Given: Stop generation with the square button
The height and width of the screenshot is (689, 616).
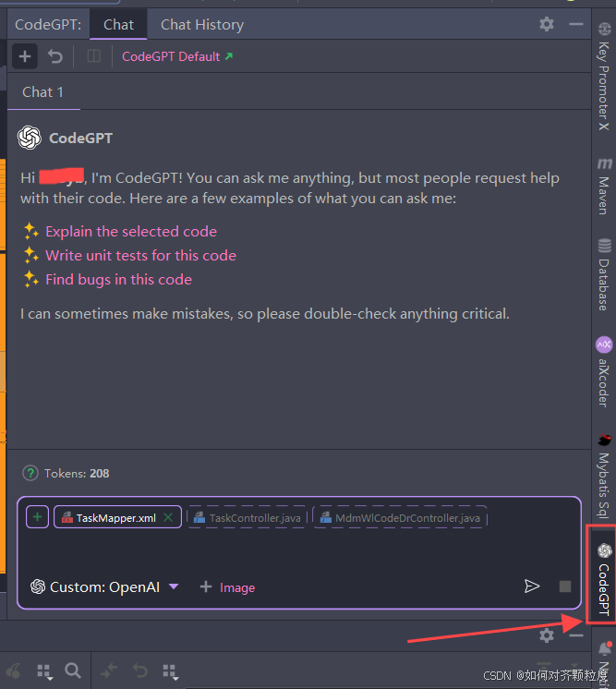Looking at the screenshot, I should [x=565, y=586].
